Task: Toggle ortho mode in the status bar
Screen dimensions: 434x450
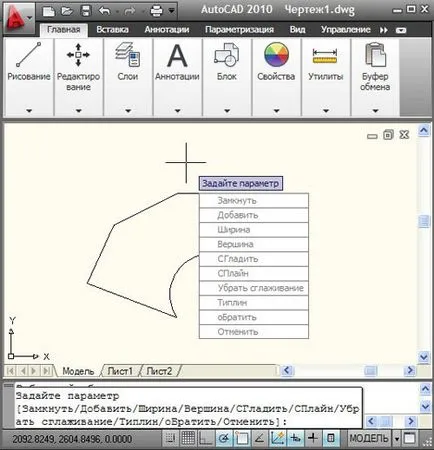Action: click(x=206, y=438)
